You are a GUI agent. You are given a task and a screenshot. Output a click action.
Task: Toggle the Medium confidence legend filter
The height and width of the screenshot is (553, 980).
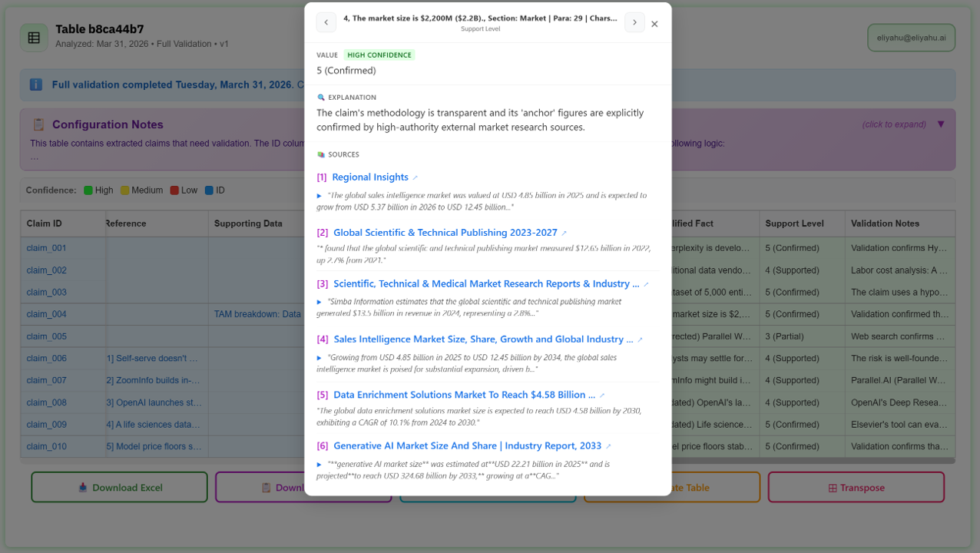point(124,190)
